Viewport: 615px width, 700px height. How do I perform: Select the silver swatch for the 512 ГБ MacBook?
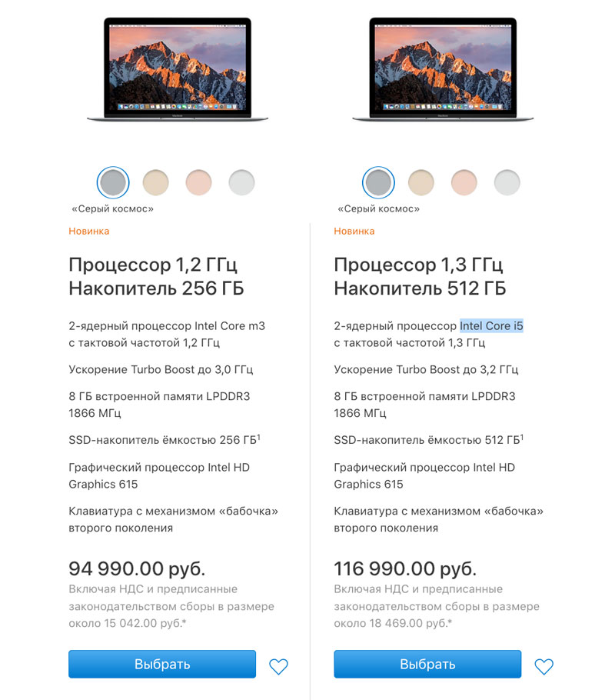[507, 183]
